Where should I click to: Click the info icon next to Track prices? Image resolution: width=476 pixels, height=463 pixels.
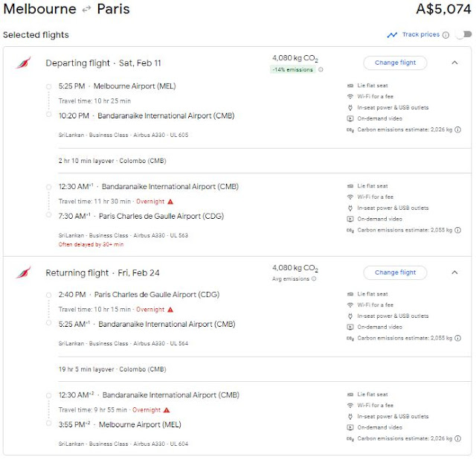(x=446, y=35)
